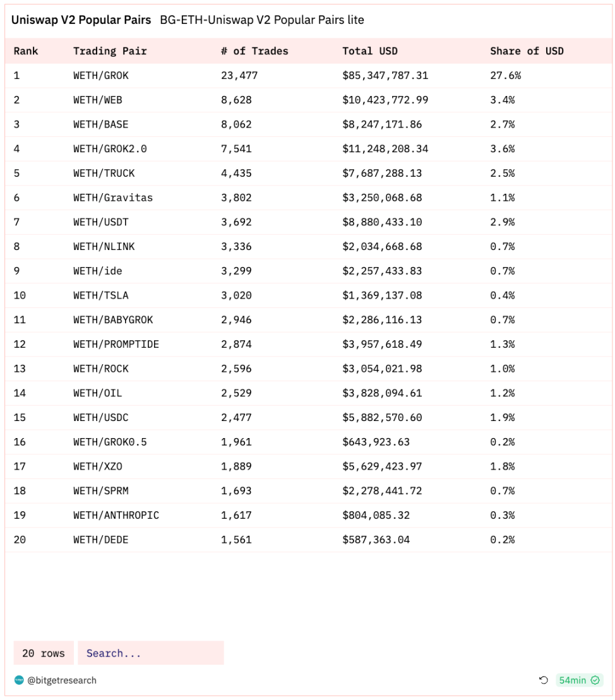Viewport: 615px width, 700px height.
Task: Sort by the Rank column header
Action: click(26, 51)
